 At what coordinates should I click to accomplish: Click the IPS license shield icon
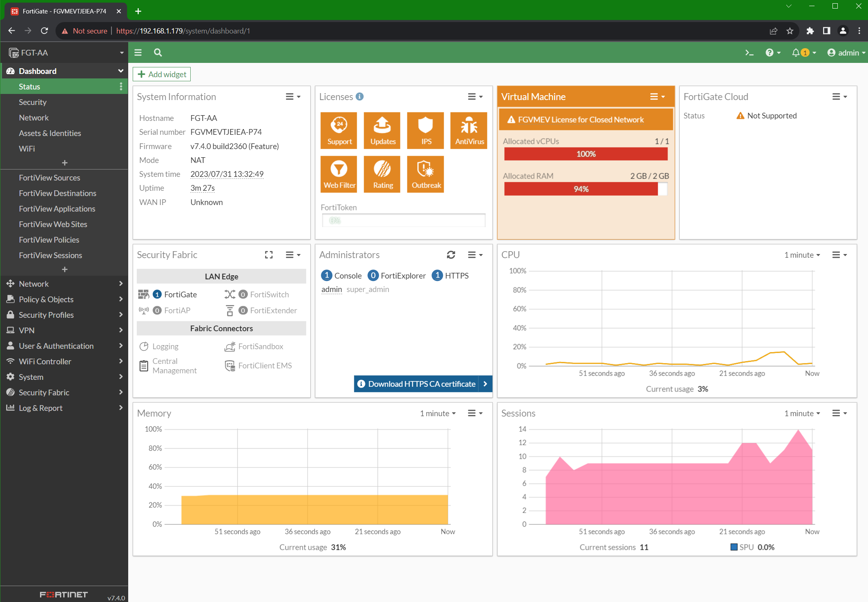(x=425, y=125)
